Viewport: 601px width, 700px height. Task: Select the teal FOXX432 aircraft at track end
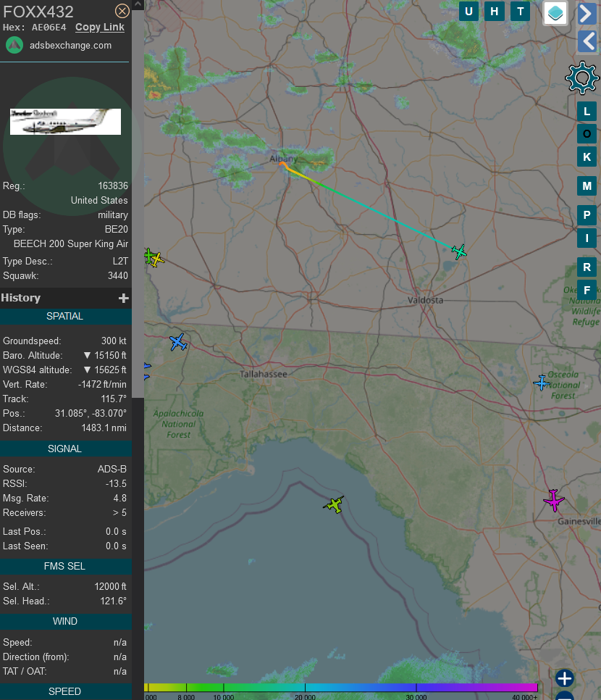click(x=458, y=251)
